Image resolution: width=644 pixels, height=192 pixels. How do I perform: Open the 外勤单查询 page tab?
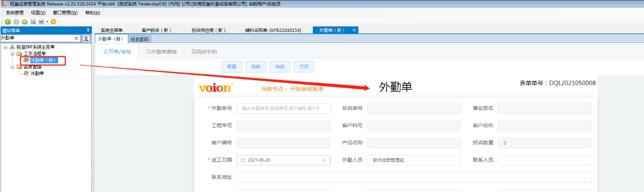[161, 51]
